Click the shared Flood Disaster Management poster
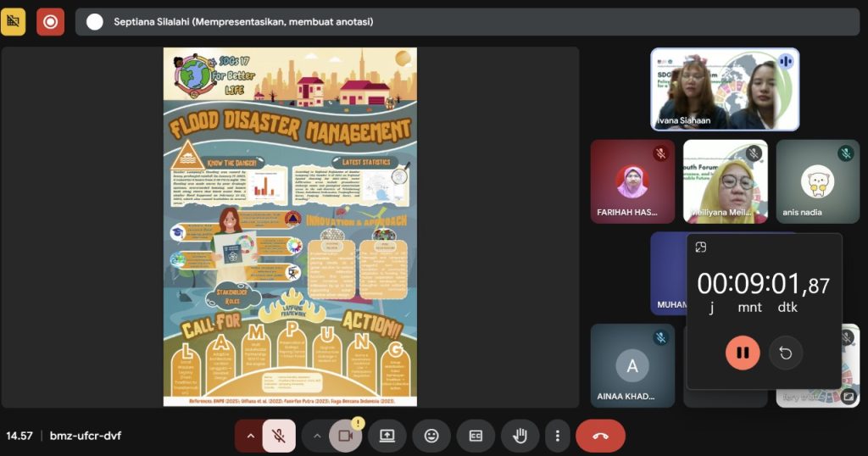The width and height of the screenshot is (868, 456). 290,227
